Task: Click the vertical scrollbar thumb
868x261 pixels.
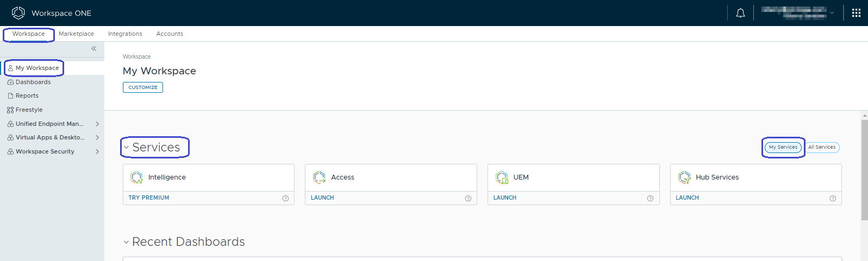Action: (865, 170)
